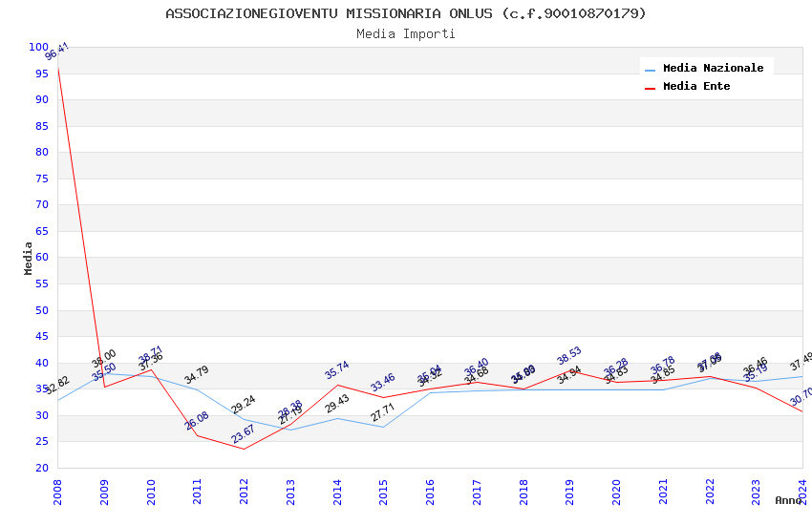Click the 50 value on the y-axis
This screenshot has width=812, height=525.
pos(41,310)
